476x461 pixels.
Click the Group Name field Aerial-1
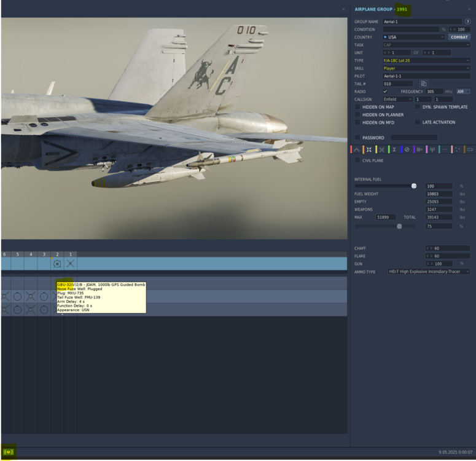tap(422, 22)
